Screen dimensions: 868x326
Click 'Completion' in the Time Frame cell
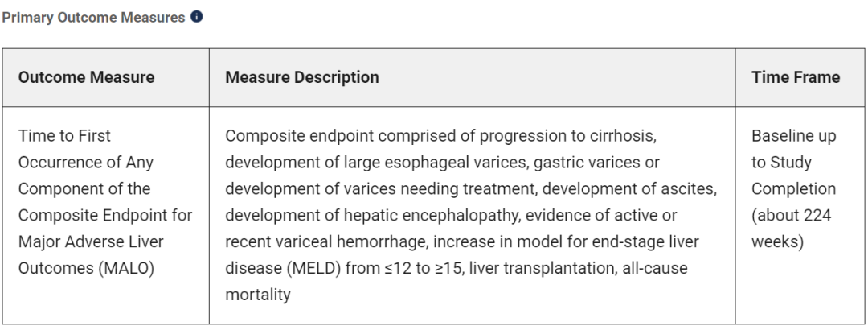(793, 189)
